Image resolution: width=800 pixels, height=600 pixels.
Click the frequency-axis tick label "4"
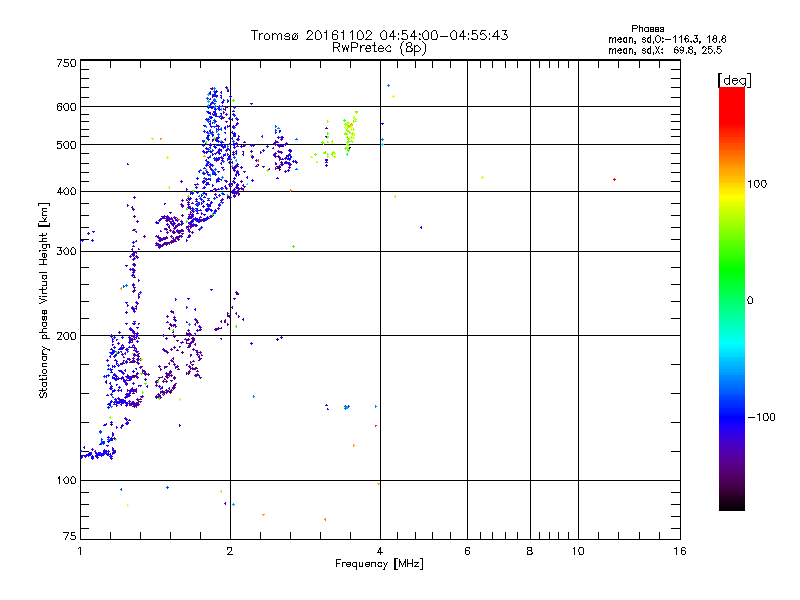[380, 551]
